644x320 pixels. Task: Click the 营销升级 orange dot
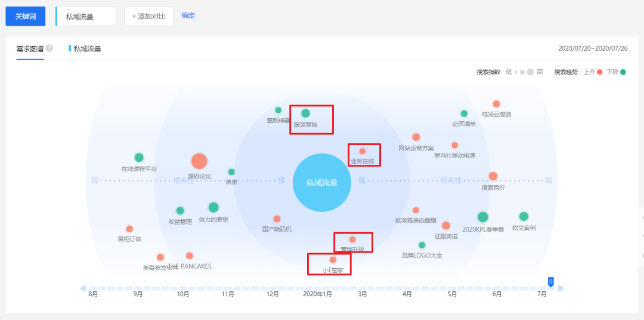click(352, 239)
